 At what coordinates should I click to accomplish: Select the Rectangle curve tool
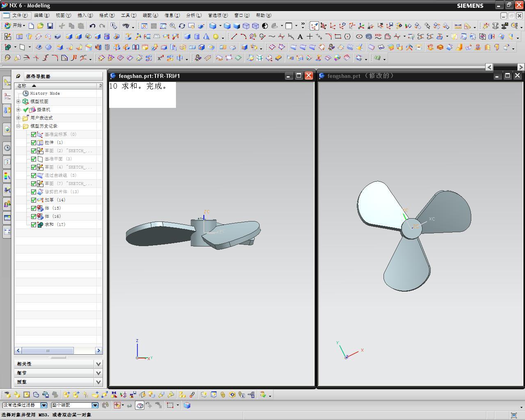coord(338,37)
